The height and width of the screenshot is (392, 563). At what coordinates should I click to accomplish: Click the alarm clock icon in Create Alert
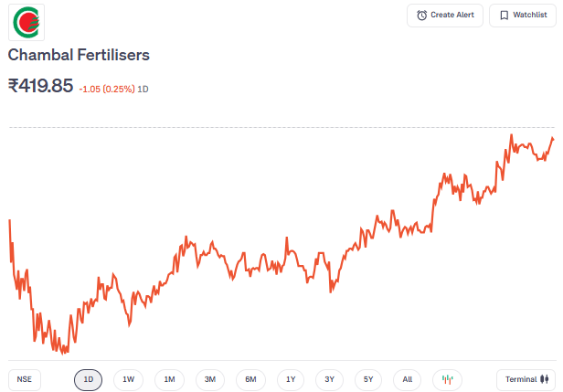click(421, 16)
